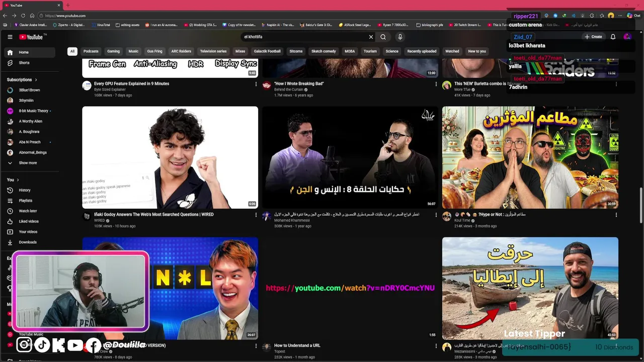Go to Home in the sidebar
The height and width of the screenshot is (362, 644).
tap(30, 52)
